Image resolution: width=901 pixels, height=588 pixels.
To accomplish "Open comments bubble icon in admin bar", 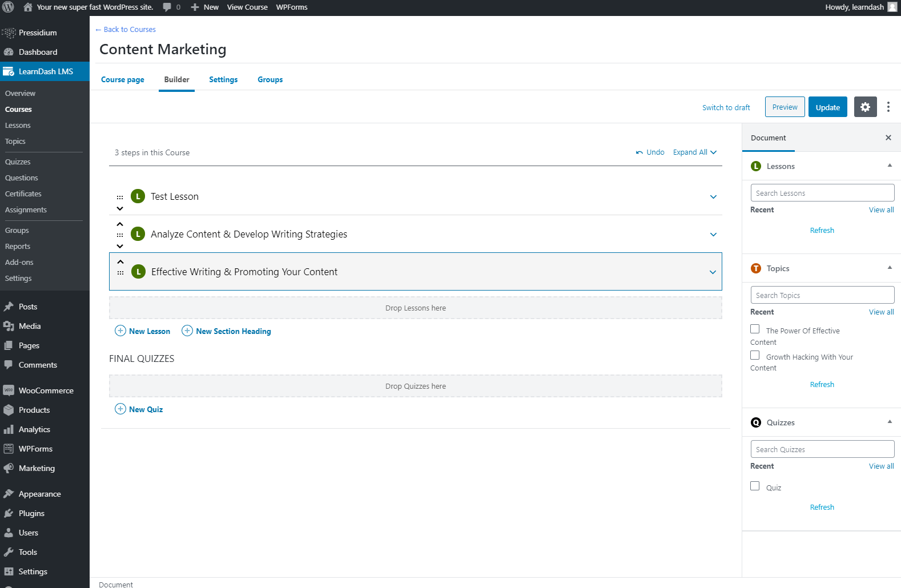I will [x=167, y=7].
